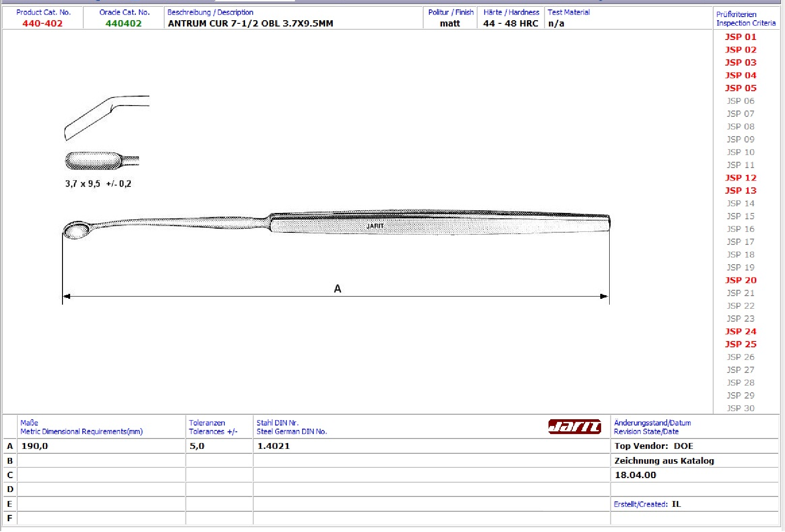
Task: Click the empty row B dimension cell
Action: (x=101, y=461)
